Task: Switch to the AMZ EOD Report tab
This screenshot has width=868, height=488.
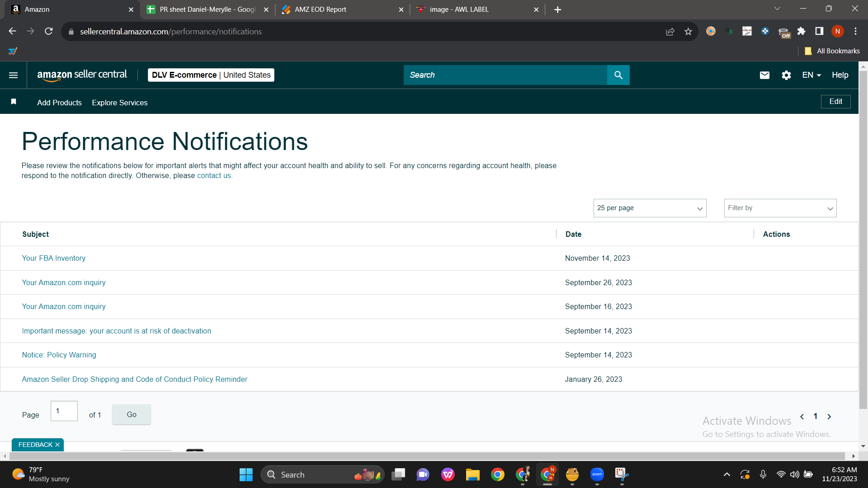Action: point(343,9)
